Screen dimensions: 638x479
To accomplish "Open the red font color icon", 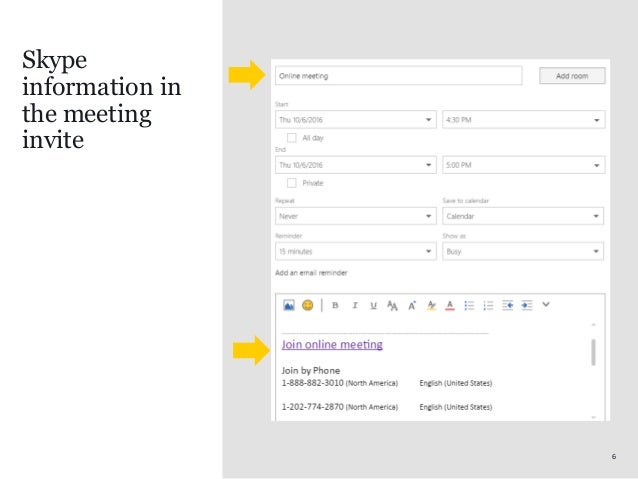I will pyautogui.click(x=450, y=305).
